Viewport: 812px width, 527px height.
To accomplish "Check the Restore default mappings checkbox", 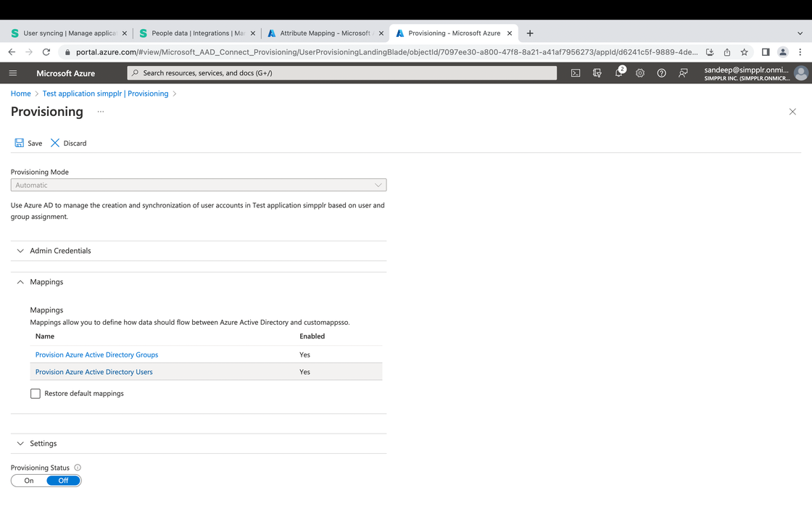I will (35, 393).
